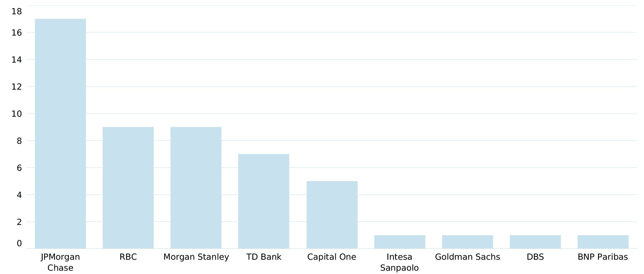
Task: Select the 'DBS' axis label
Action: (535, 257)
